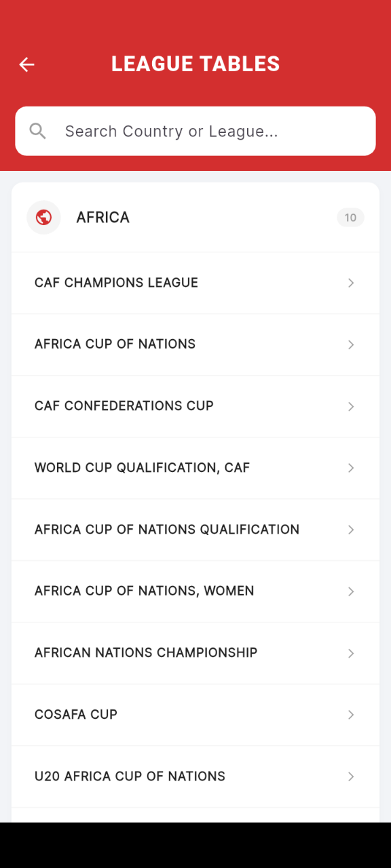Click the chevron beside CAF CHAMPIONS LEAGUE

(x=351, y=283)
